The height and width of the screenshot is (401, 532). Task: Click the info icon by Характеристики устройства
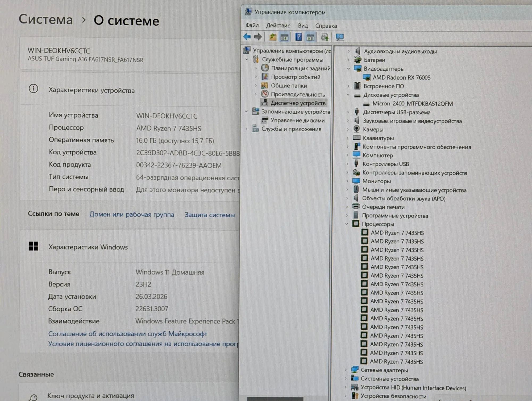point(33,89)
